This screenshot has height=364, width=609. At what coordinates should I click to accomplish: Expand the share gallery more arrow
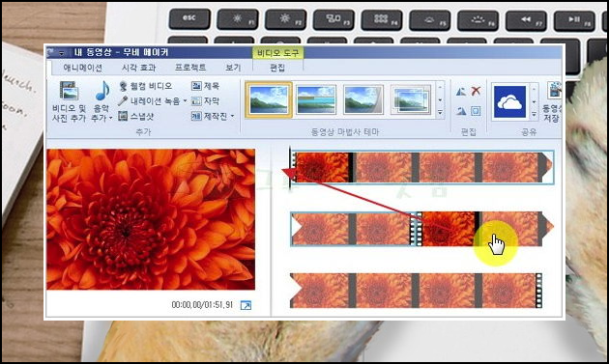[534, 114]
